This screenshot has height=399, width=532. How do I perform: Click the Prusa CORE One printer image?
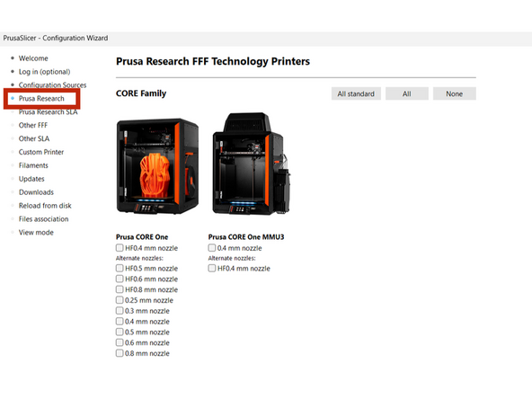click(x=157, y=166)
